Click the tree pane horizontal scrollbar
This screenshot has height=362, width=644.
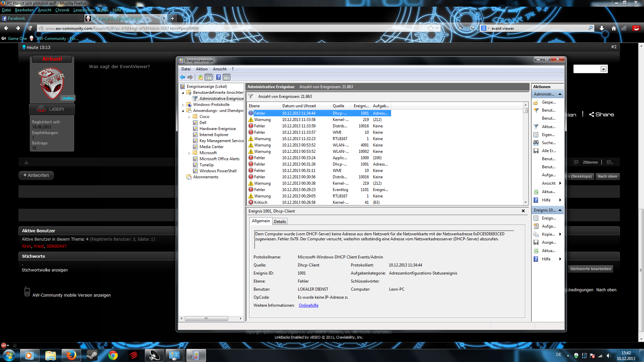[206, 318]
